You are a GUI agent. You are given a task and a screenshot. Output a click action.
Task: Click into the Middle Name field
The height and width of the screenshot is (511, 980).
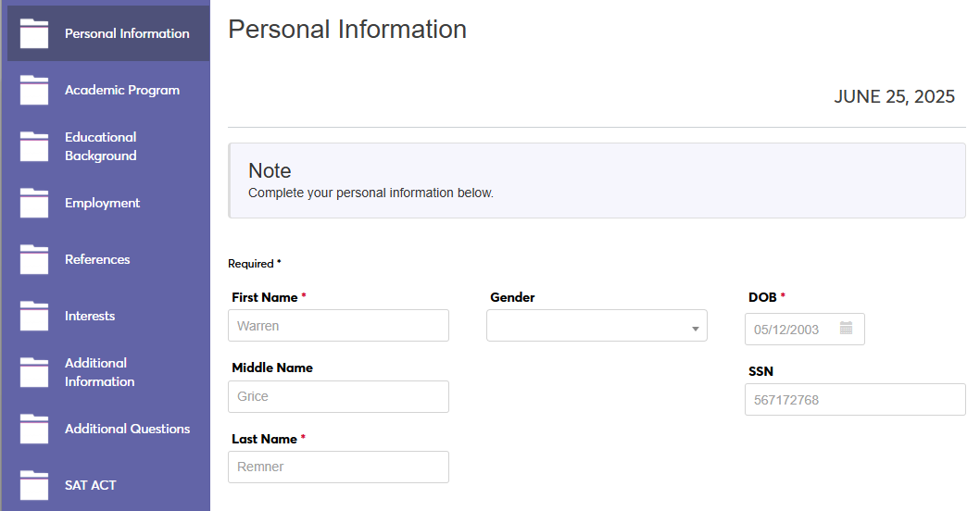[338, 396]
